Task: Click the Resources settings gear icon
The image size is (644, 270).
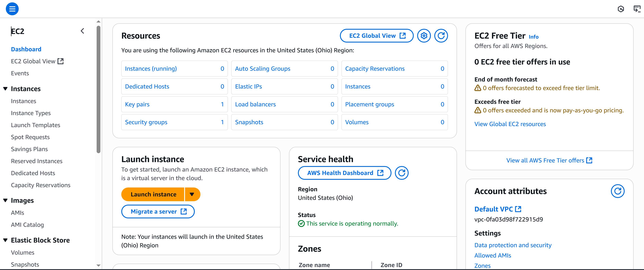Action: (424, 36)
